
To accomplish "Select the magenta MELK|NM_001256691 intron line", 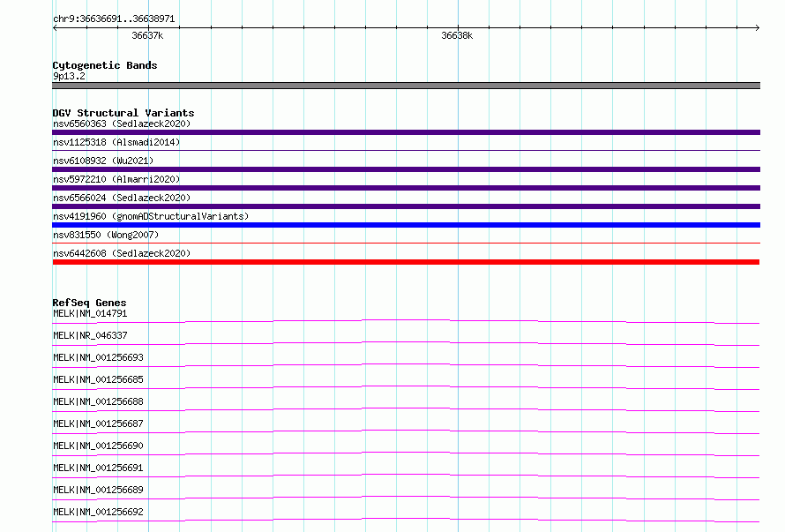I will (406, 476).
